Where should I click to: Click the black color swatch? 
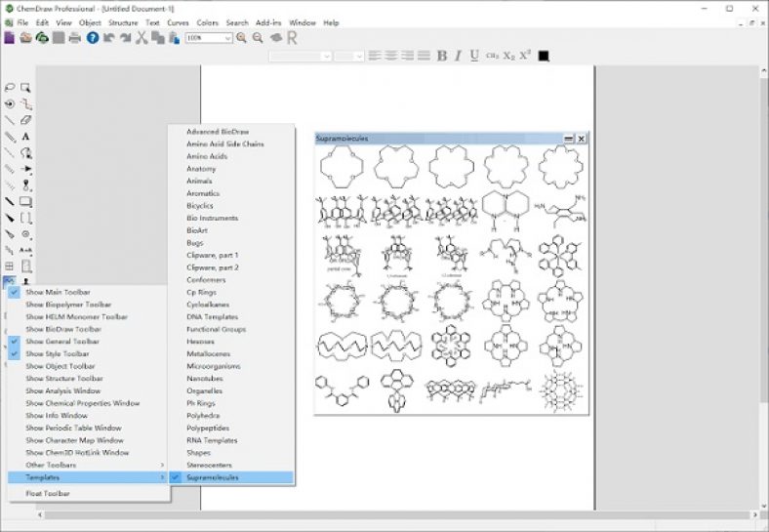click(544, 57)
